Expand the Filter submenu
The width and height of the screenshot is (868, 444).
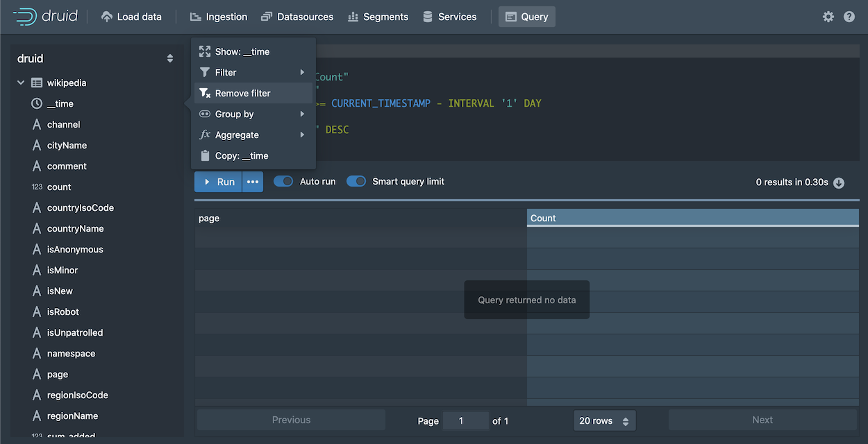pyautogui.click(x=253, y=72)
